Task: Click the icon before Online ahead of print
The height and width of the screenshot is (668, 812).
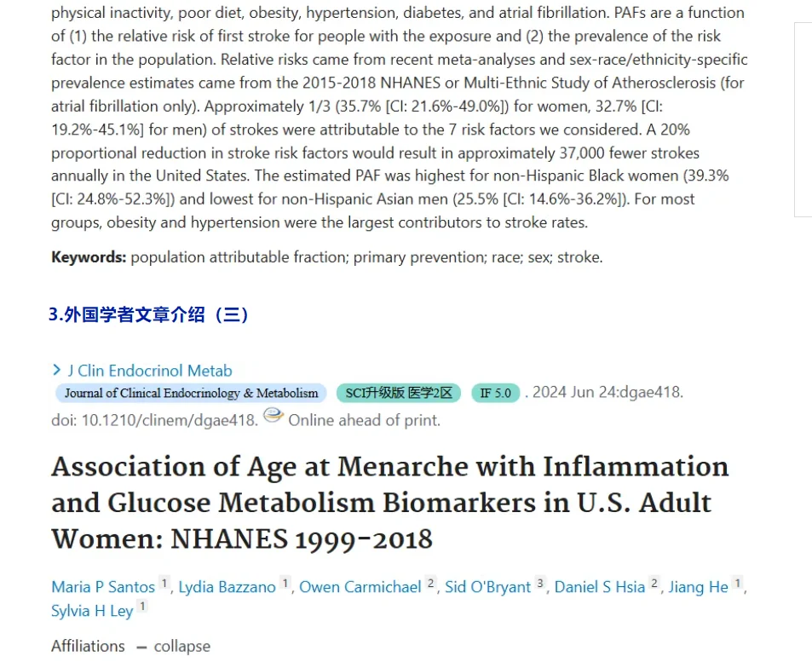Action: (274, 415)
